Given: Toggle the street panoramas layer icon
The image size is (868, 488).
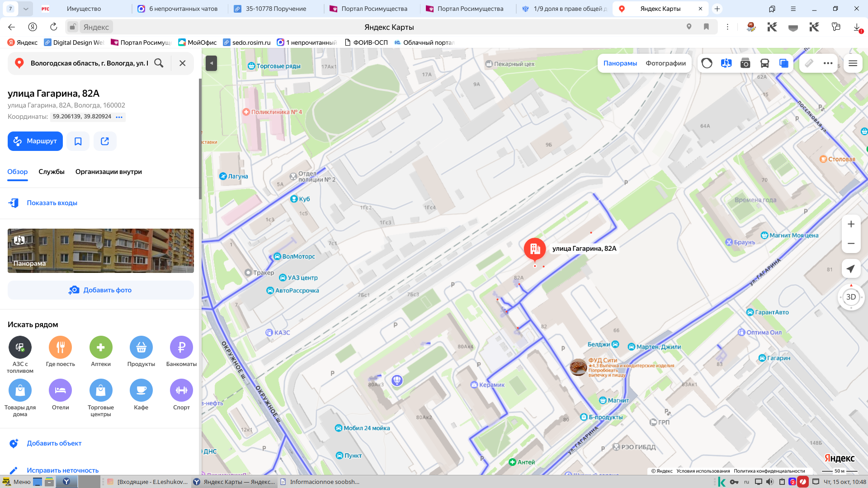Looking at the screenshot, I should click(x=726, y=63).
